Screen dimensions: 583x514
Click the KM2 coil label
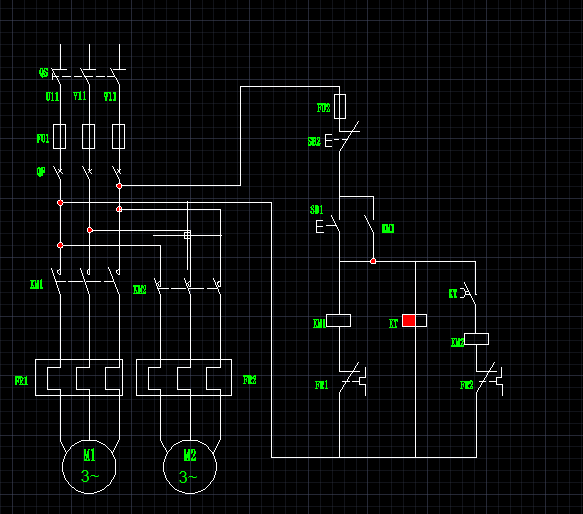(457, 342)
